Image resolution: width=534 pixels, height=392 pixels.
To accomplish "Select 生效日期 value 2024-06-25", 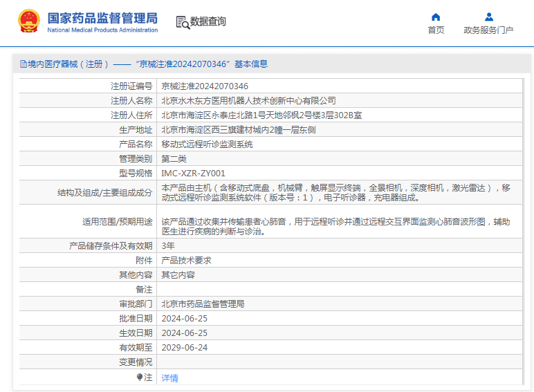I will click(x=184, y=333).
